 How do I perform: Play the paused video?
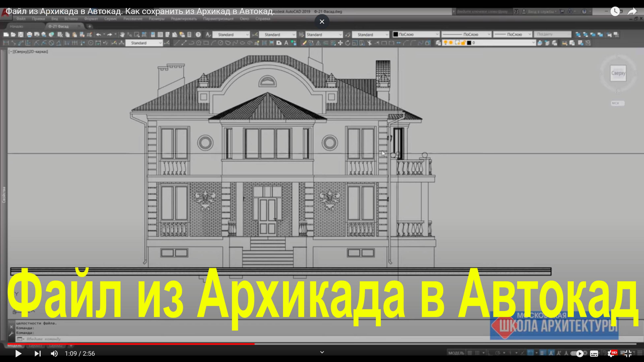coord(18,354)
